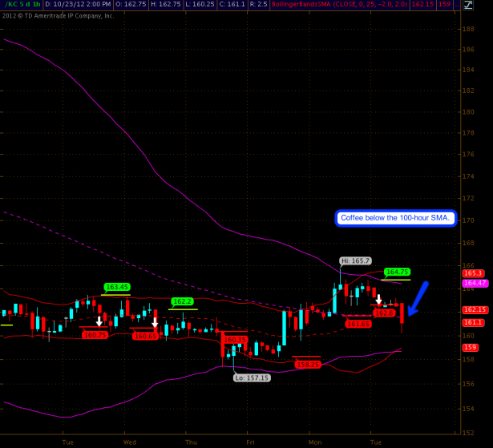Viewport: 493px width, 448px height.
Task: Click the red 159 price axis tag
Action: pos(470,347)
